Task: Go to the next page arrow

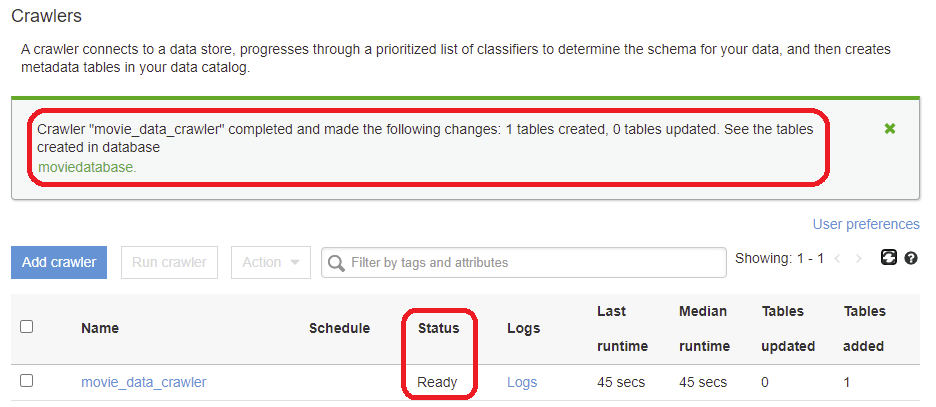Action: [x=860, y=259]
